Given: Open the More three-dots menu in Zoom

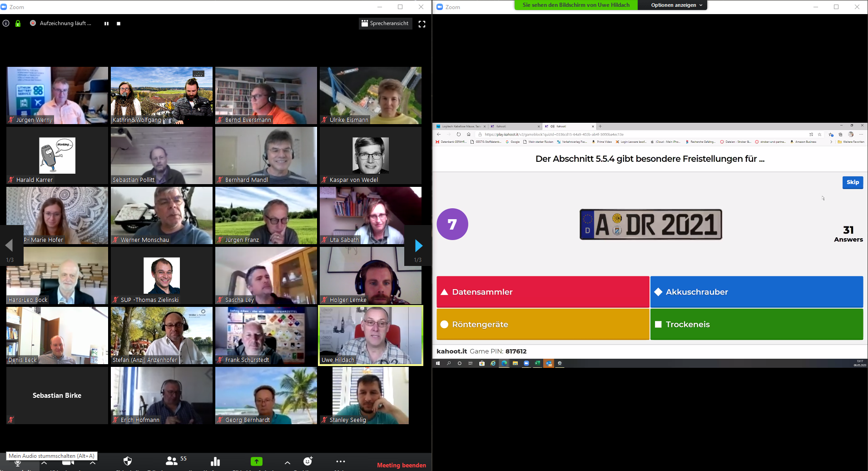Looking at the screenshot, I should coord(341,461).
